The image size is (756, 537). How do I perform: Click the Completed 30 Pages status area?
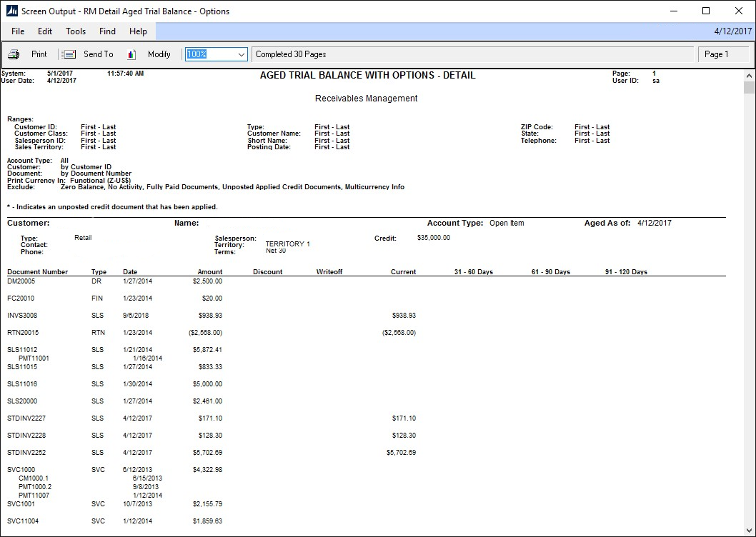tap(292, 53)
